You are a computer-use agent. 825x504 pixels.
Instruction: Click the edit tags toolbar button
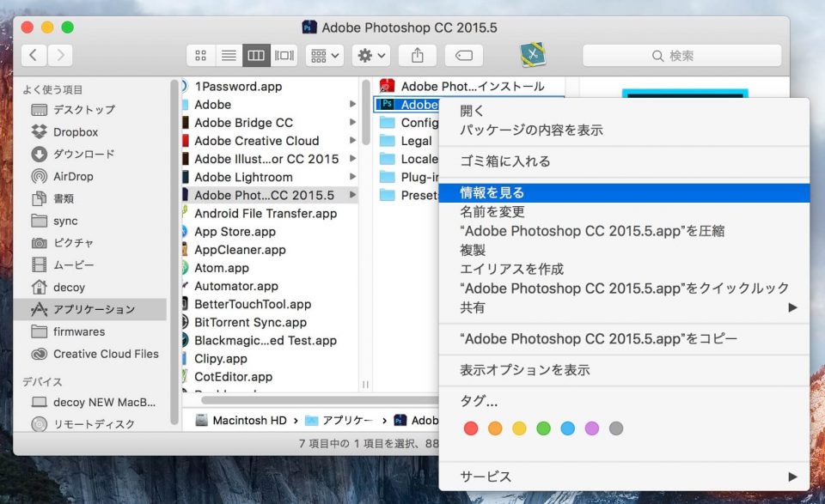click(x=463, y=55)
